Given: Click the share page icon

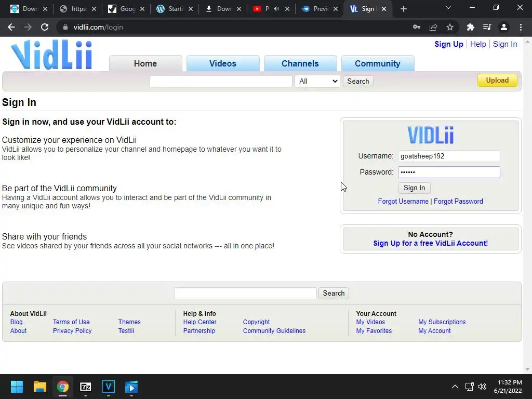Looking at the screenshot, I should (x=433, y=27).
